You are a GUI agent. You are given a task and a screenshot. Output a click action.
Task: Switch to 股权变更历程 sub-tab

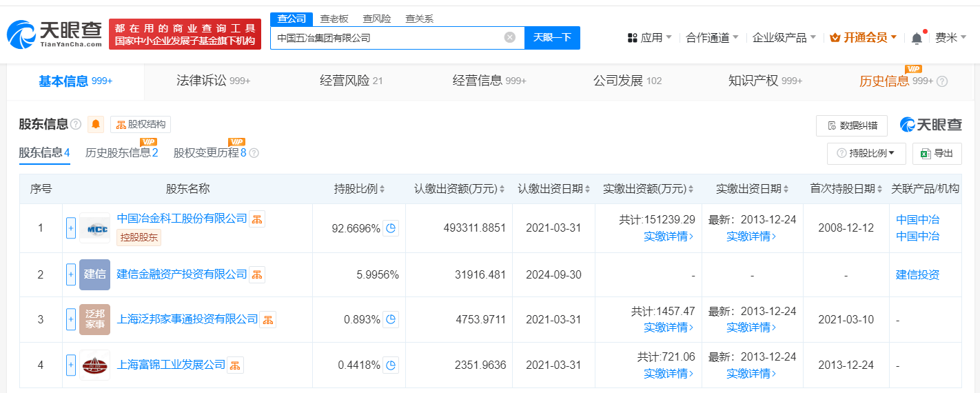(210, 153)
